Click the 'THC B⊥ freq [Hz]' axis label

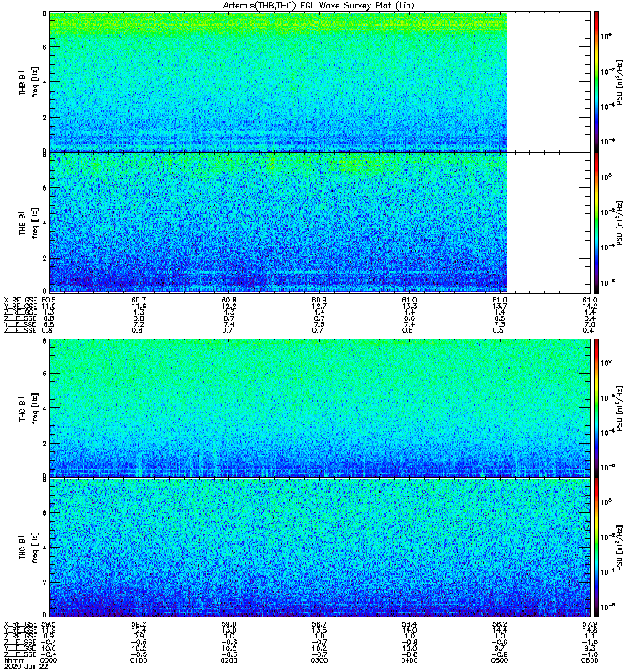click(x=29, y=408)
